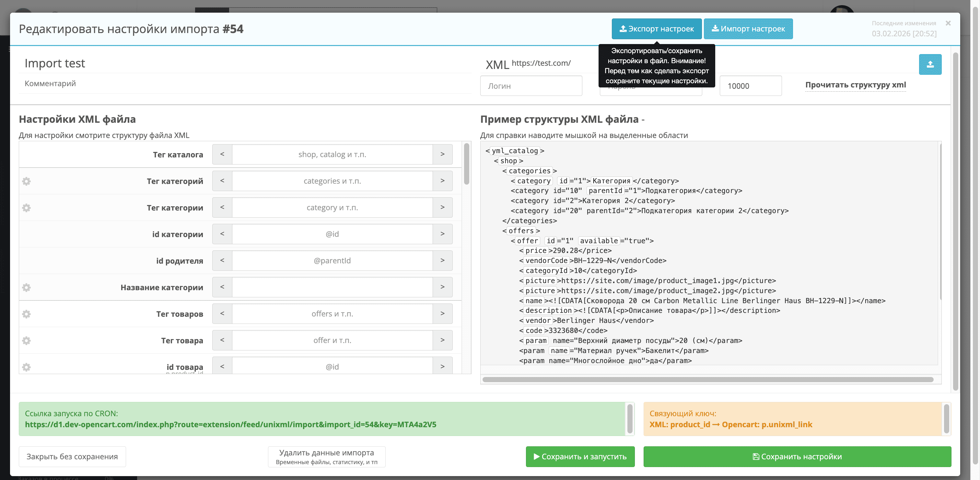Click highlighted price tag in XML example
The height and width of the screenshot is (480, 980).
536,250
